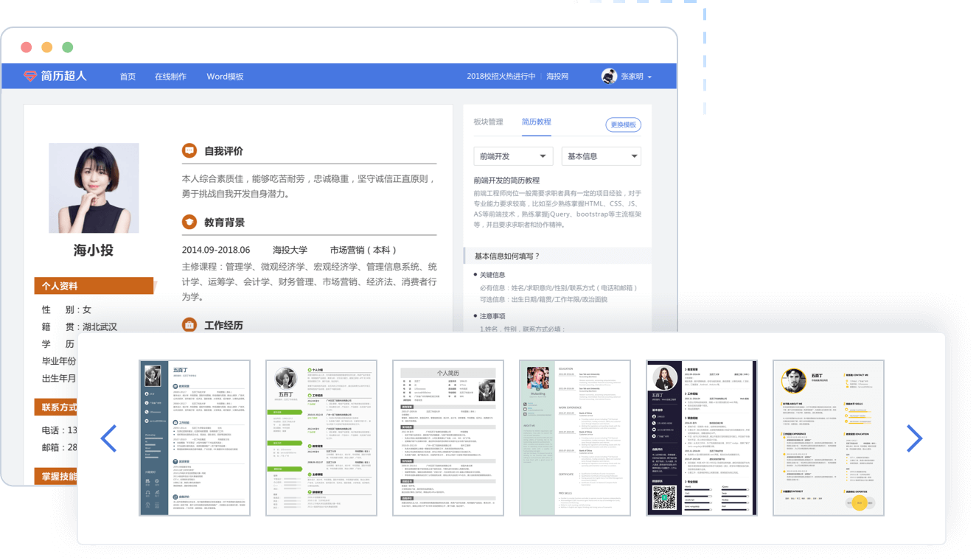976x560 pixels.
Task: Select the grey 个人简历 table template
Action: tap(448, 438)
